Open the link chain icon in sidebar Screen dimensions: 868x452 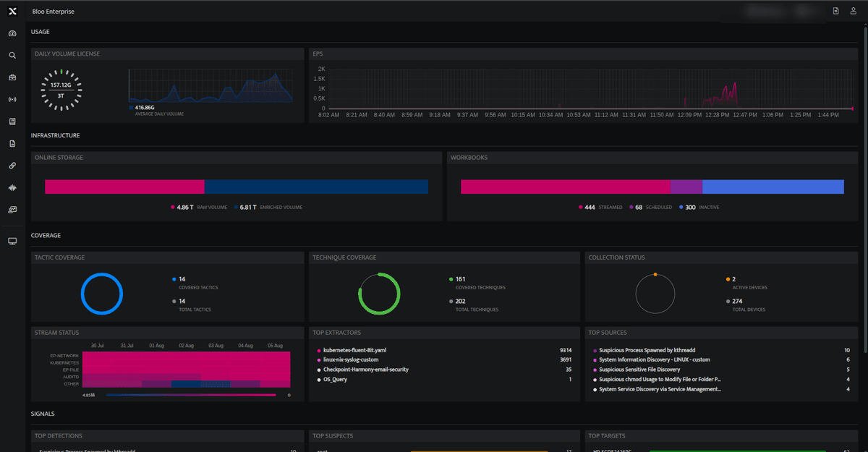(12, 166)
